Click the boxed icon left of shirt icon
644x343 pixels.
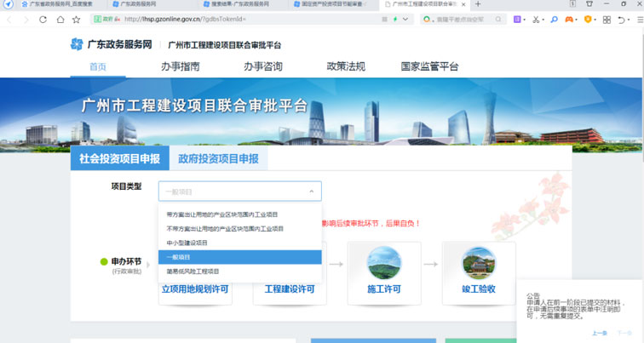[572, 3]
